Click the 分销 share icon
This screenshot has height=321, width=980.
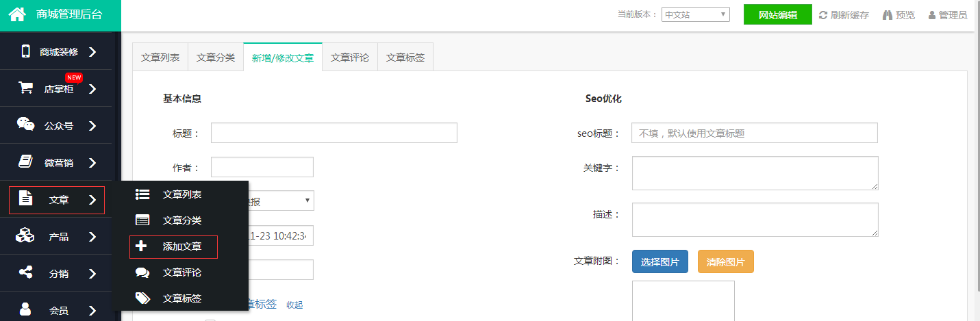26,273
